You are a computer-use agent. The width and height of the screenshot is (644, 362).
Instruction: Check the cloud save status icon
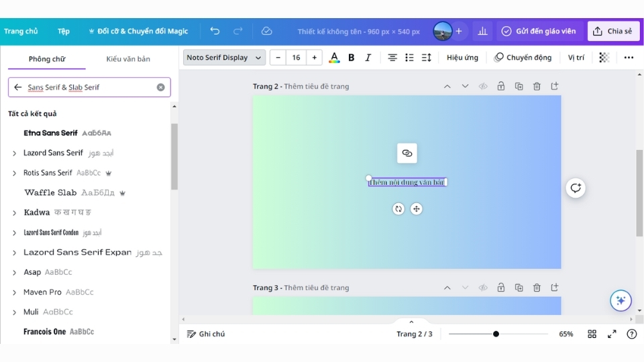pos(266,32)
